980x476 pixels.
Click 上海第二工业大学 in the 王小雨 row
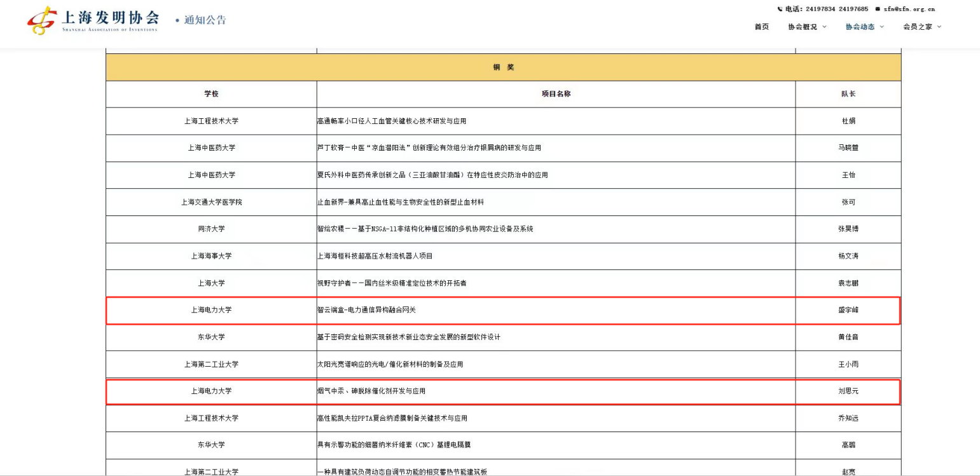pyautogui.click(x=212, y=364)
